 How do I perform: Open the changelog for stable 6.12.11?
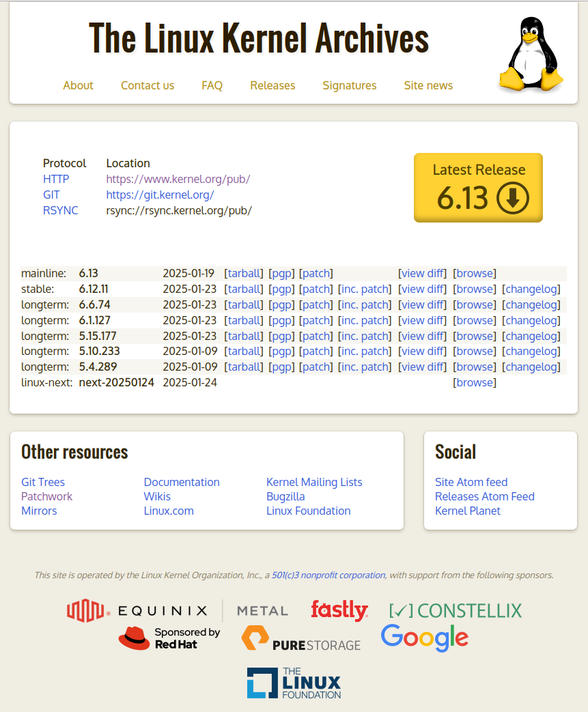tap(531, 289)
